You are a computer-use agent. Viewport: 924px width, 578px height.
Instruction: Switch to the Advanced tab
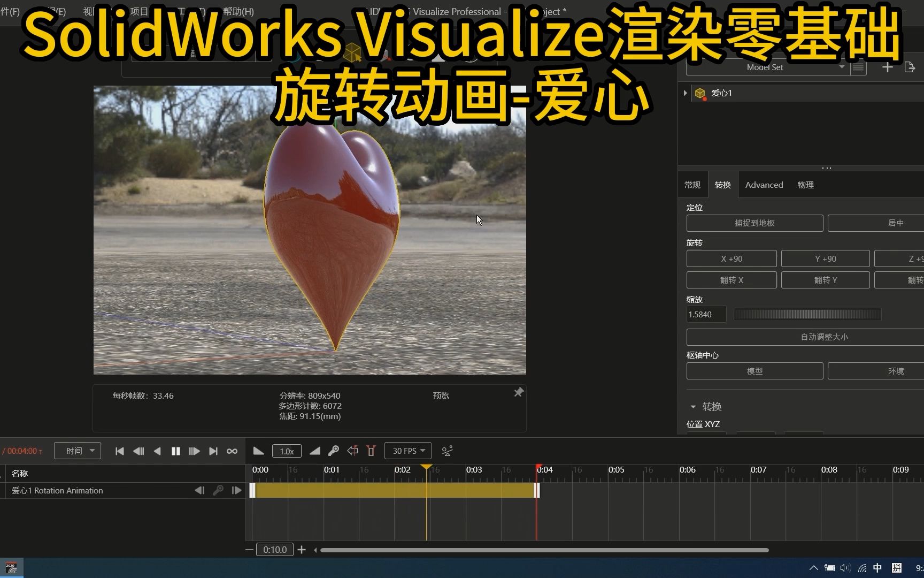point(764,185)
